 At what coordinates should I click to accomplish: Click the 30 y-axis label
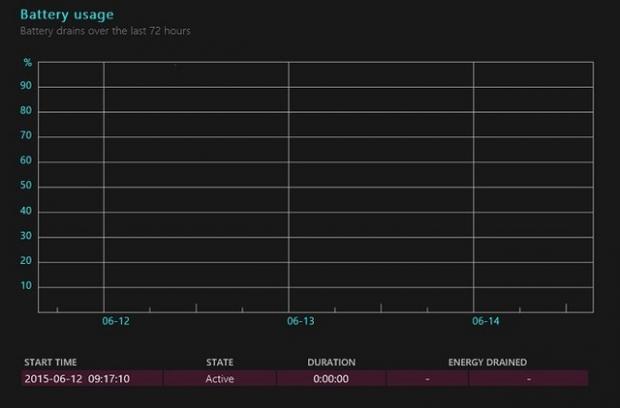(26, 236)
